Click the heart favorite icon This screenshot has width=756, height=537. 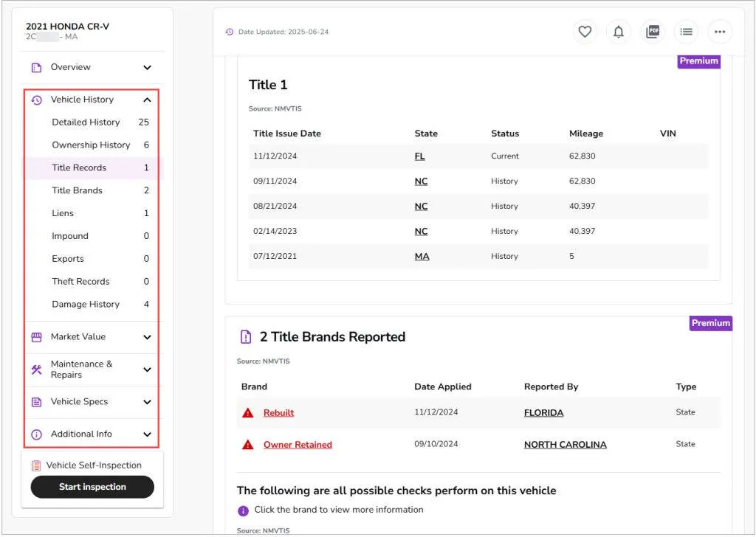585,32
